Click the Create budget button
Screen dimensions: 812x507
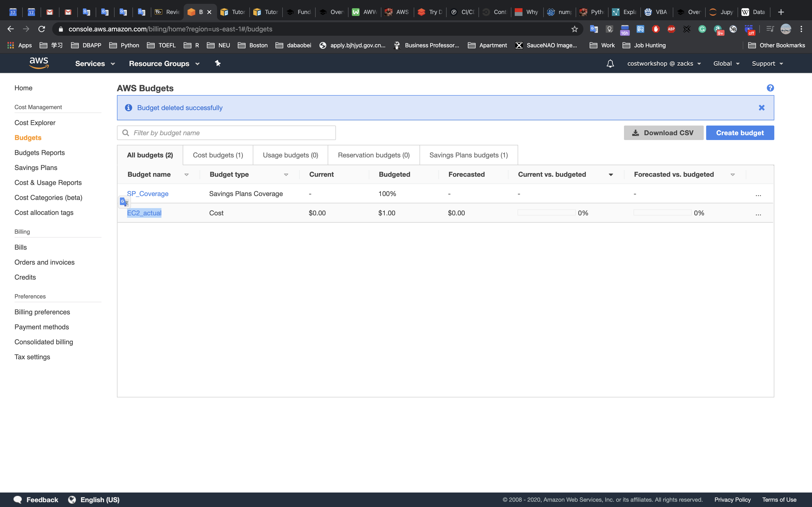tap(739, 133)
